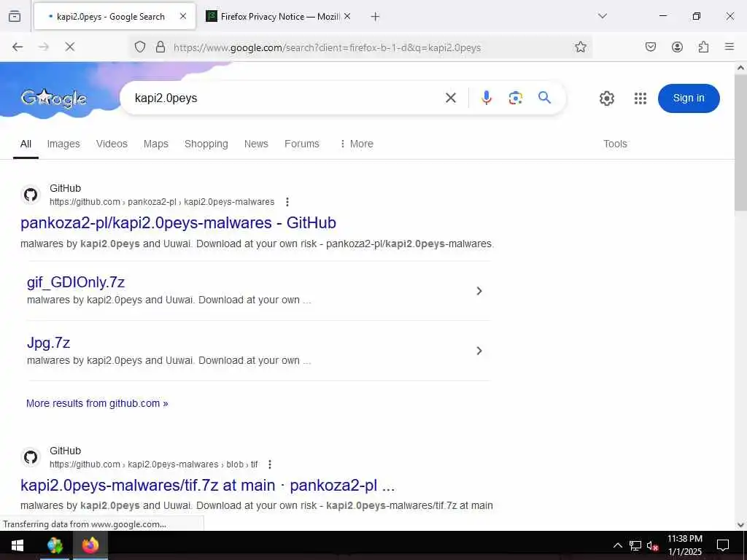Show hidden system tray icons
This screenshot has width=747, height=560.
click(x=617, y=545)
